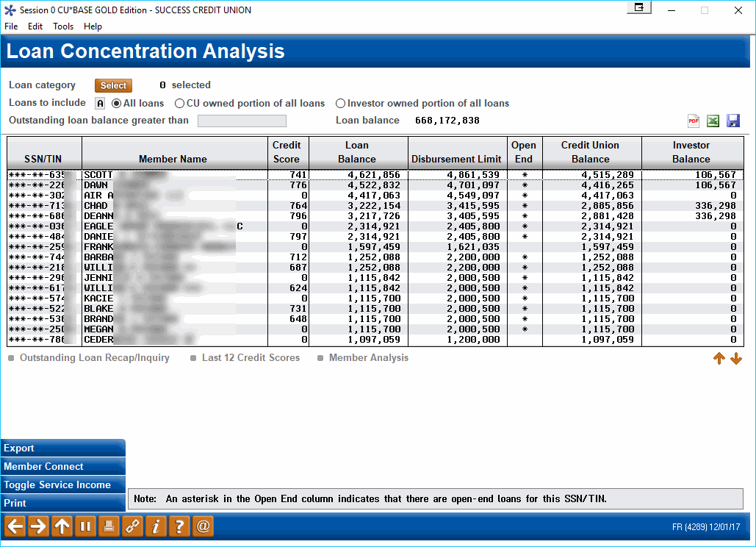The height and width of the screenshot is (547, 756).
Task: Export the list as PDF
Action: 694,121
